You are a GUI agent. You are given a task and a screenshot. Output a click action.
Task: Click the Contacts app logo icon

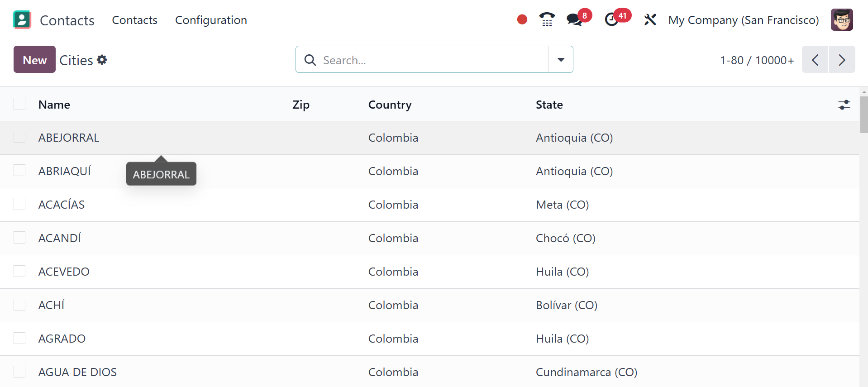pyautogui.click(x=22, y=20)
